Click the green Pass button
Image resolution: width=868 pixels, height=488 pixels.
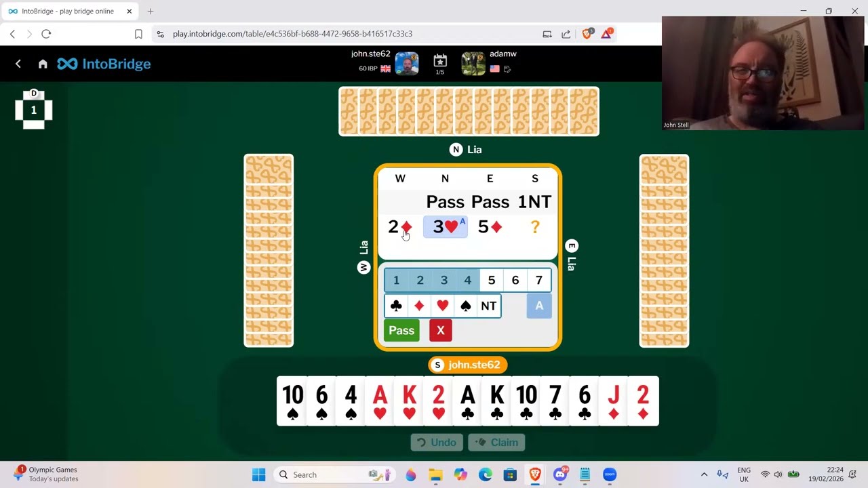click(401, 330)
